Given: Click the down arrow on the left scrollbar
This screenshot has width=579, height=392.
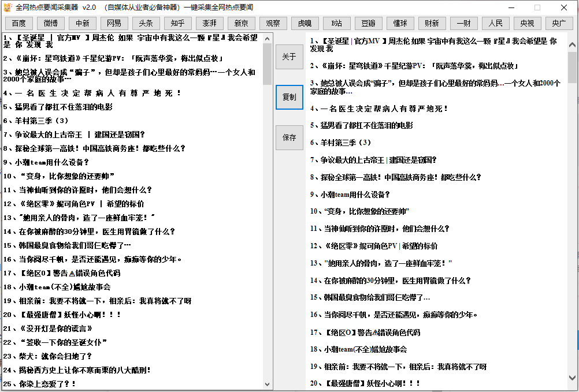Looking at the screenshot, I should coord(266,383).
